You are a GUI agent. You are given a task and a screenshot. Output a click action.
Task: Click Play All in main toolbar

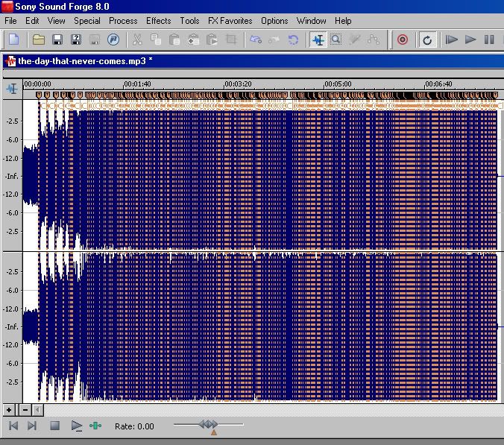click(452, 40)
